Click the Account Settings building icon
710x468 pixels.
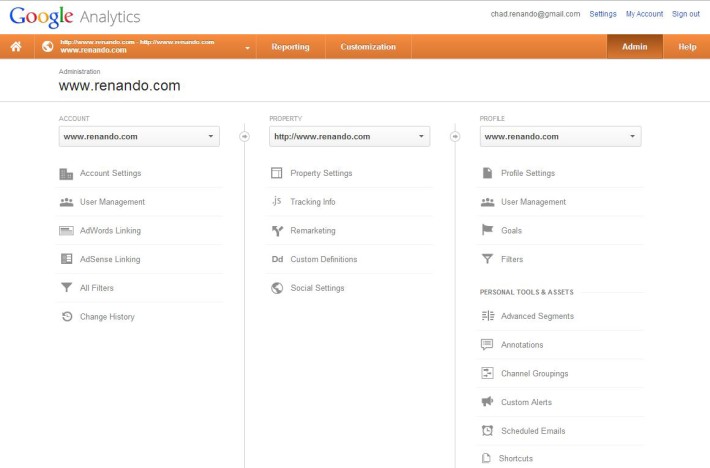66,173
